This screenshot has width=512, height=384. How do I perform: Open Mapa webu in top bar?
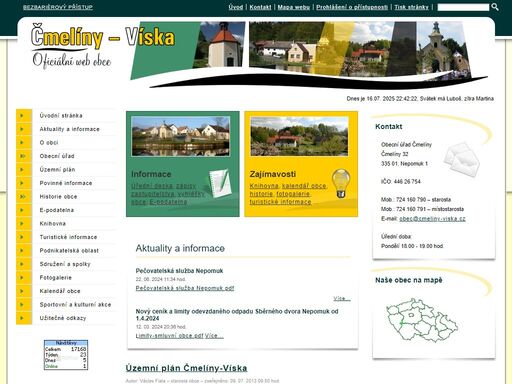point(294,7)
